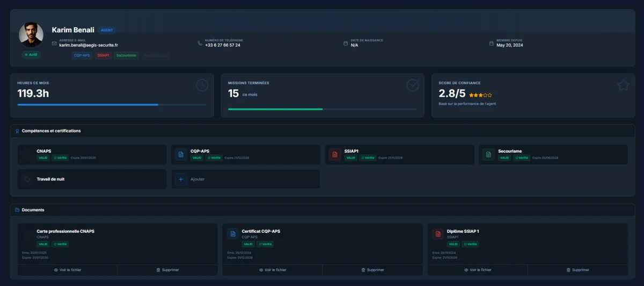Click the plus icon beside Ajouter

[181, 179]
